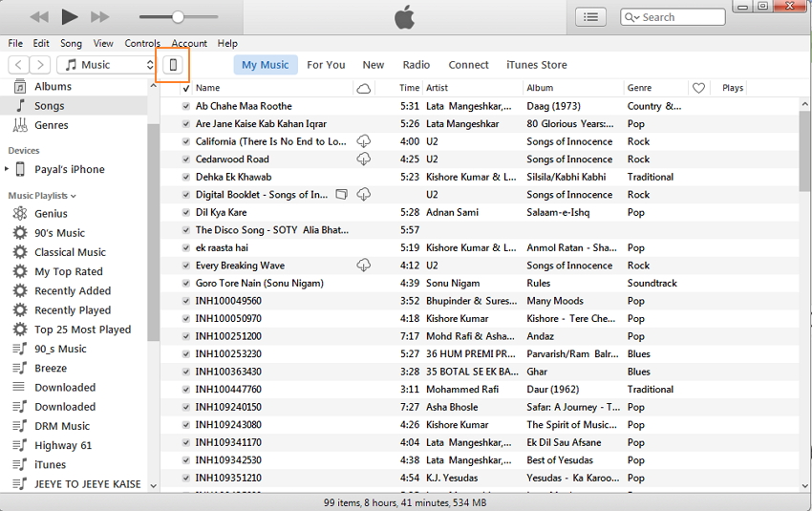Open the Edit menu
This screenshot has height=511, width=812.
coord(41,44)
